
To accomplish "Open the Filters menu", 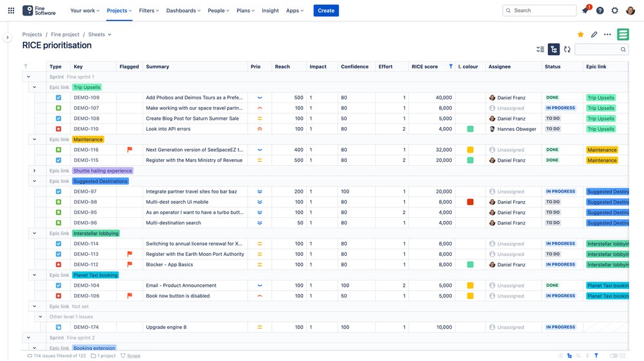I will tap(149, 10).
